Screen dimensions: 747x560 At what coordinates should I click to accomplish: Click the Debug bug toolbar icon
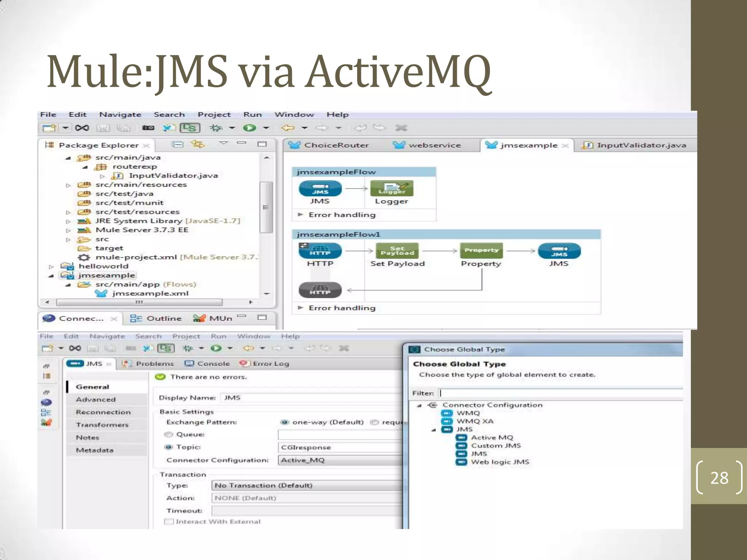point(216,128)
